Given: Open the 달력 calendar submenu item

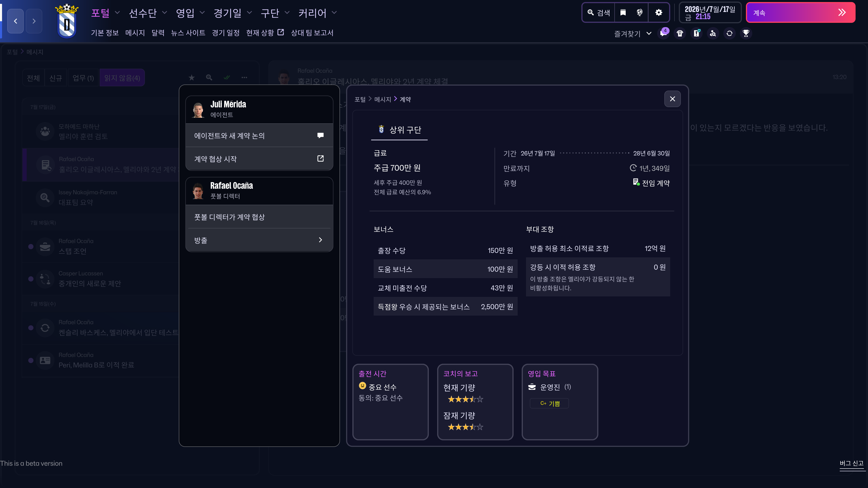Looking at the screenshot, I should tap(158, 33).
